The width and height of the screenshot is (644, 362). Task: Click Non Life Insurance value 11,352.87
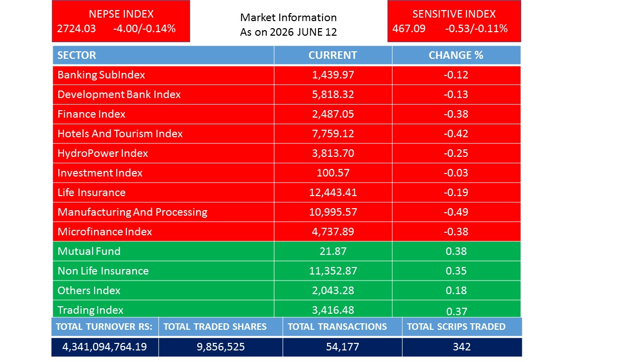333,271
